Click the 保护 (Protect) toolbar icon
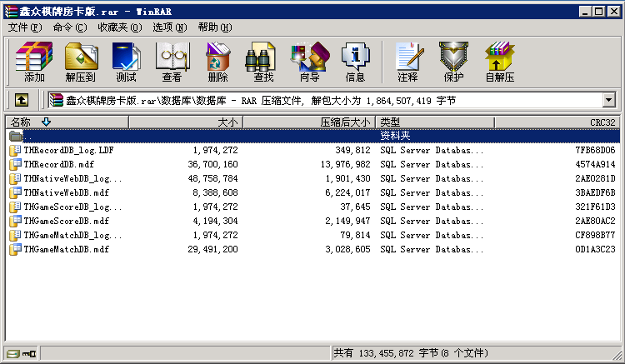 453,62
